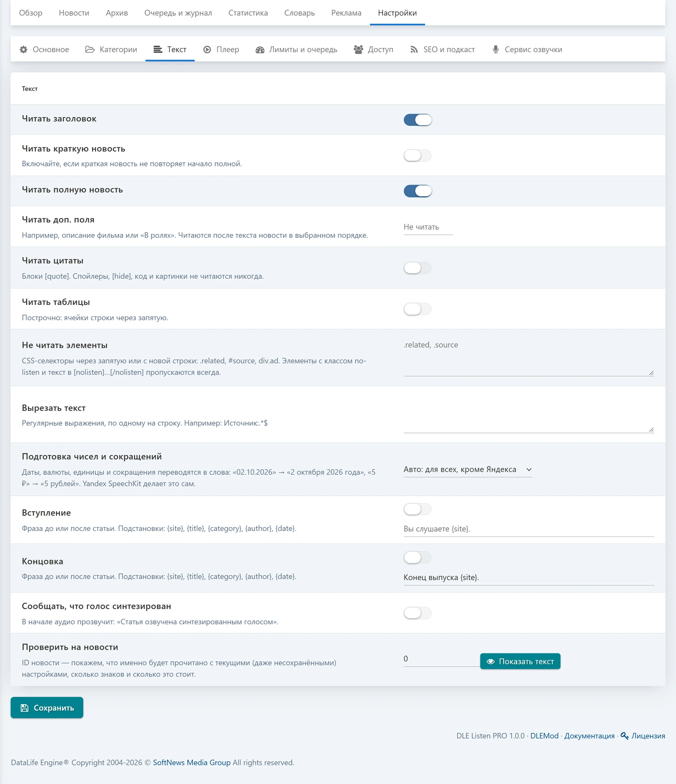676x784 pixels.
Task: Open the Документация link
Action: point(589,736)
